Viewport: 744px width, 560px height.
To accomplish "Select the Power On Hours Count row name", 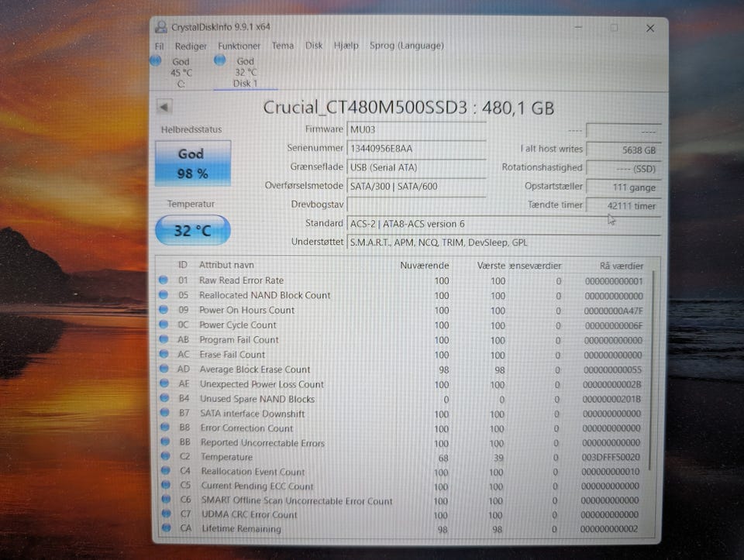I will [246, 310].
